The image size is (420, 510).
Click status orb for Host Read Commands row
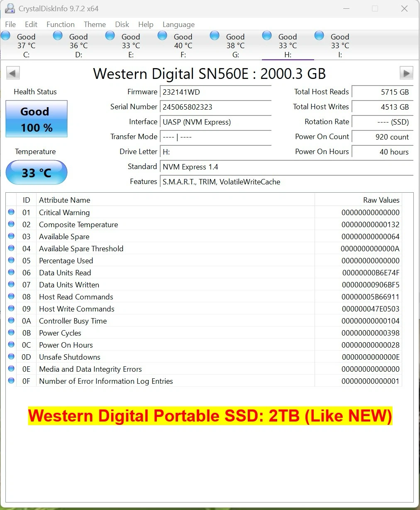pyautogui.click(x=11, y=296)
